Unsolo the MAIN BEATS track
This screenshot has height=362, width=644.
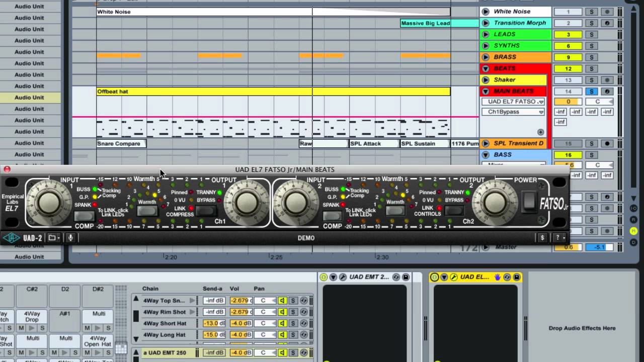click(x=592, y=92)
